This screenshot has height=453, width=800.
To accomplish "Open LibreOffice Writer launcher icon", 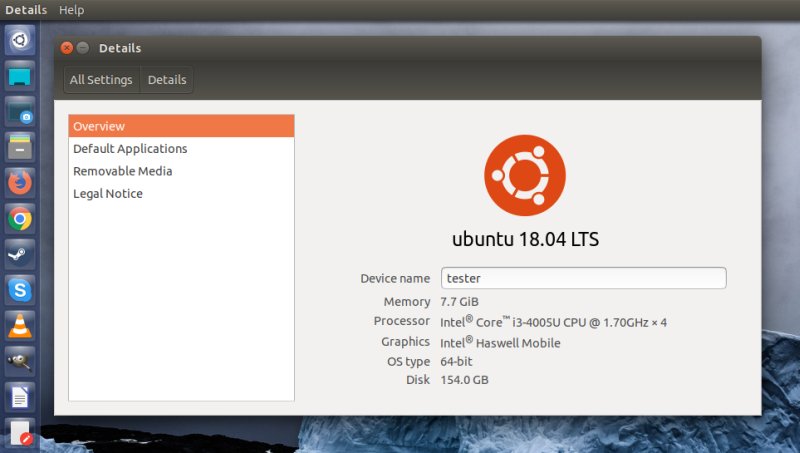I will (x=20, y=397).
